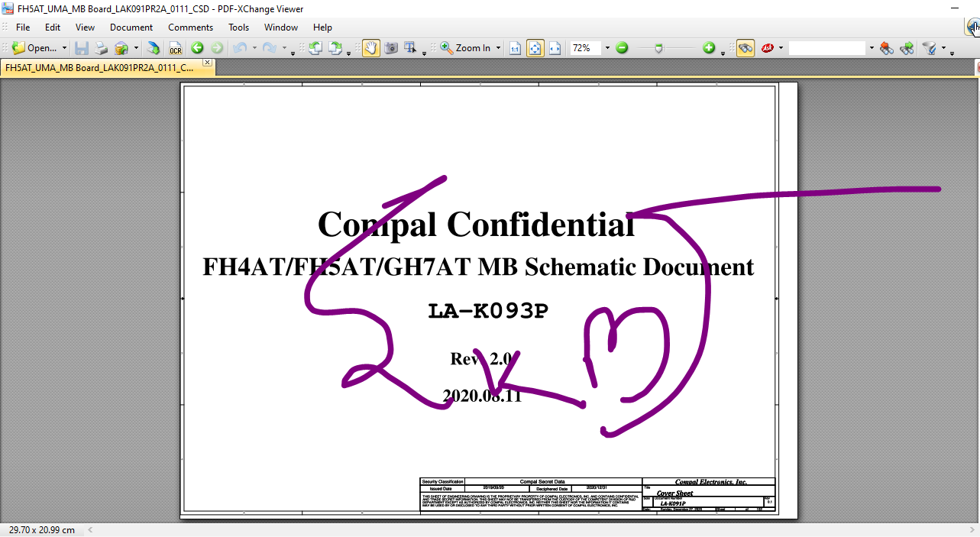The height and width of the screenshot is (537, 980).
Task: Click the LA-K093P model text
Action: 487,312
